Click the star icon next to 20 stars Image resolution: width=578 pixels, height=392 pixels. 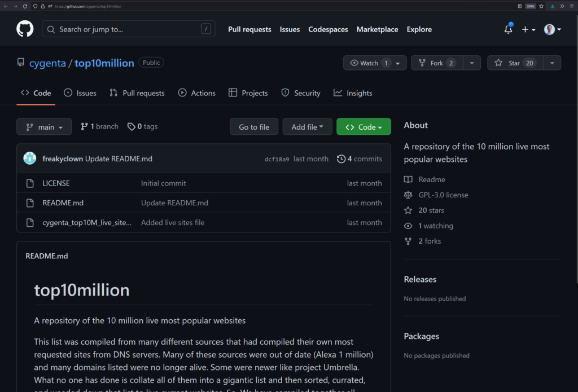coord(408,210)
